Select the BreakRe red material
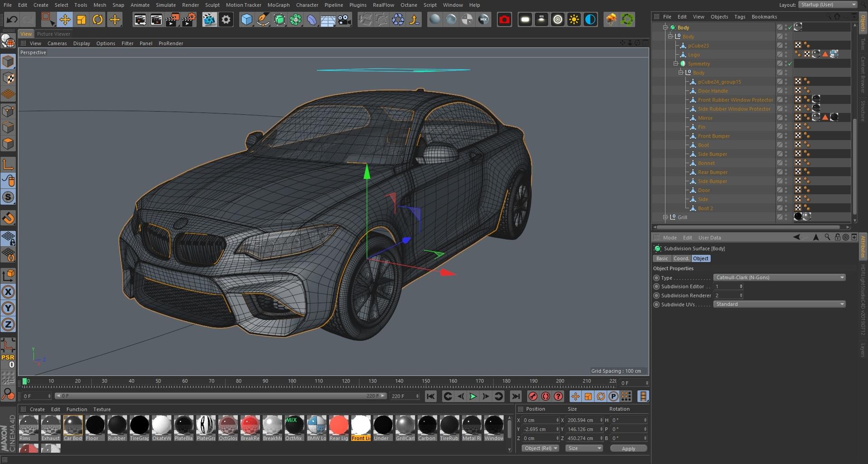868x464 pixels. click(250, 428)
